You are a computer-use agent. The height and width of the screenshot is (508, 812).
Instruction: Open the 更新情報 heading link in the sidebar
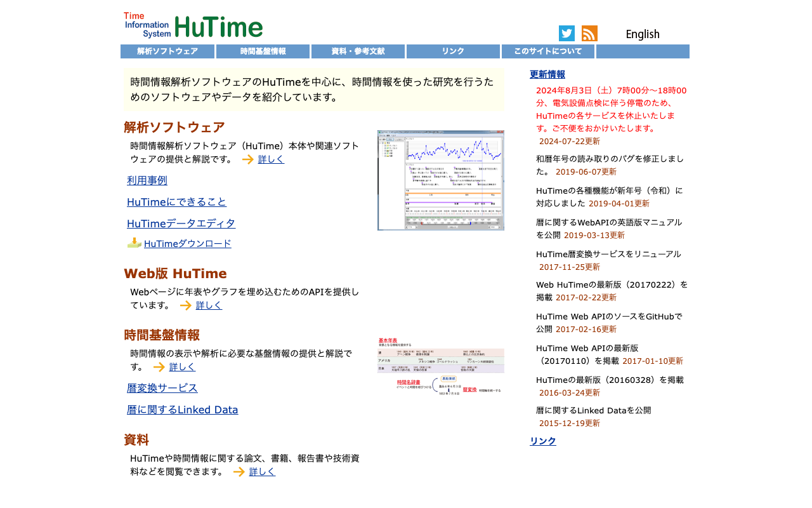546,74
